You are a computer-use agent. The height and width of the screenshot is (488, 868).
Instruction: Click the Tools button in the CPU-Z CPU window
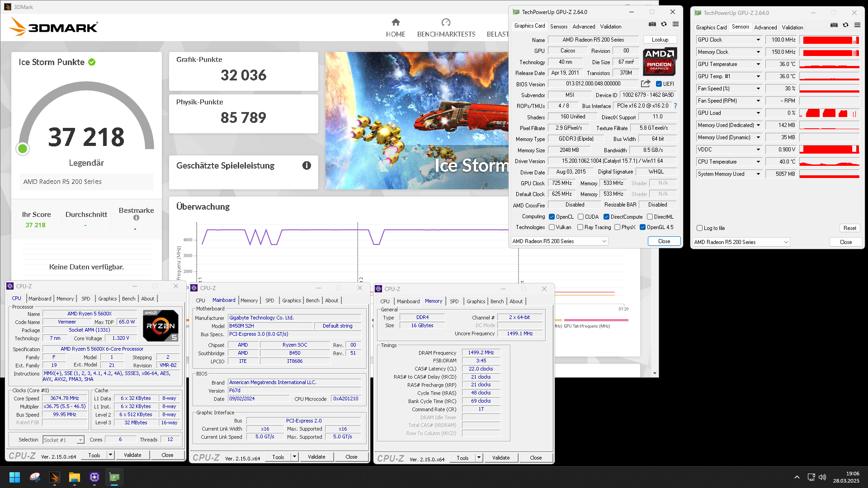94,455
